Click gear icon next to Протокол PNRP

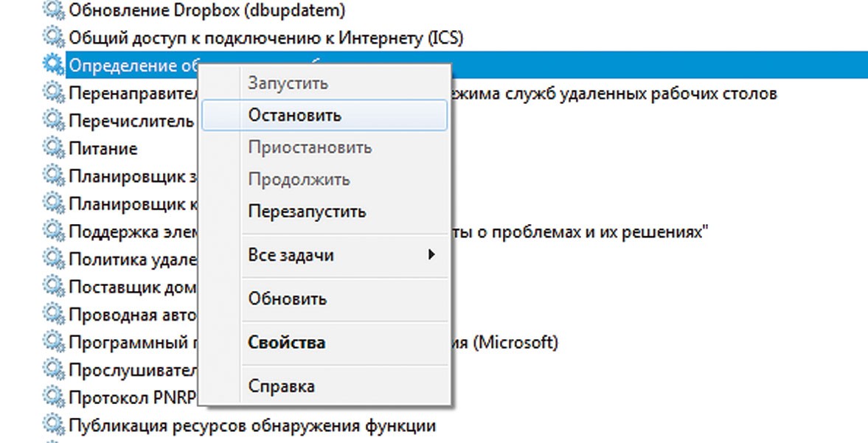[53, 397]
